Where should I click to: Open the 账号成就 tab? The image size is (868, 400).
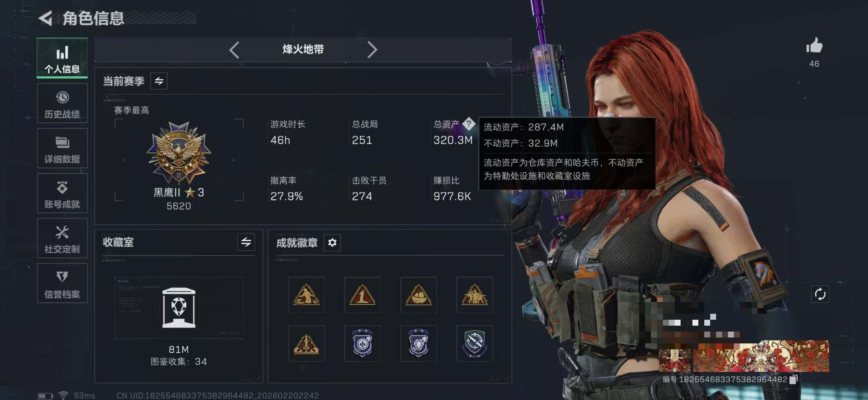pyautogui.click(x=62, y=193)
